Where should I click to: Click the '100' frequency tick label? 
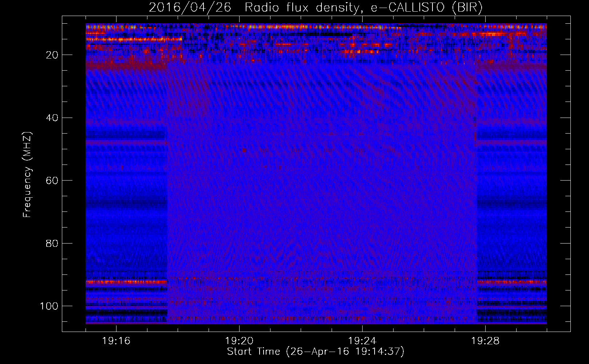point(49,306)
